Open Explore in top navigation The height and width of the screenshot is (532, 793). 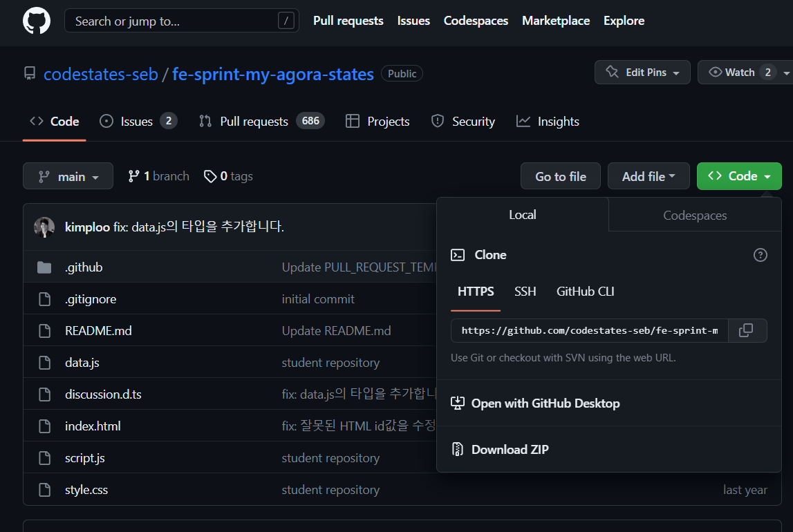point(624,21)
